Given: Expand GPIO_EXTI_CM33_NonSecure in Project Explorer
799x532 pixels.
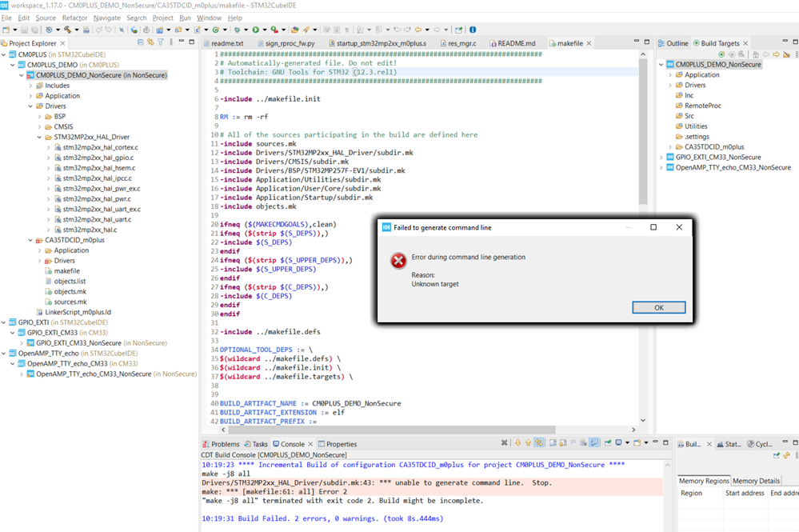Looking at the screenshot, I should coord(22,343).
